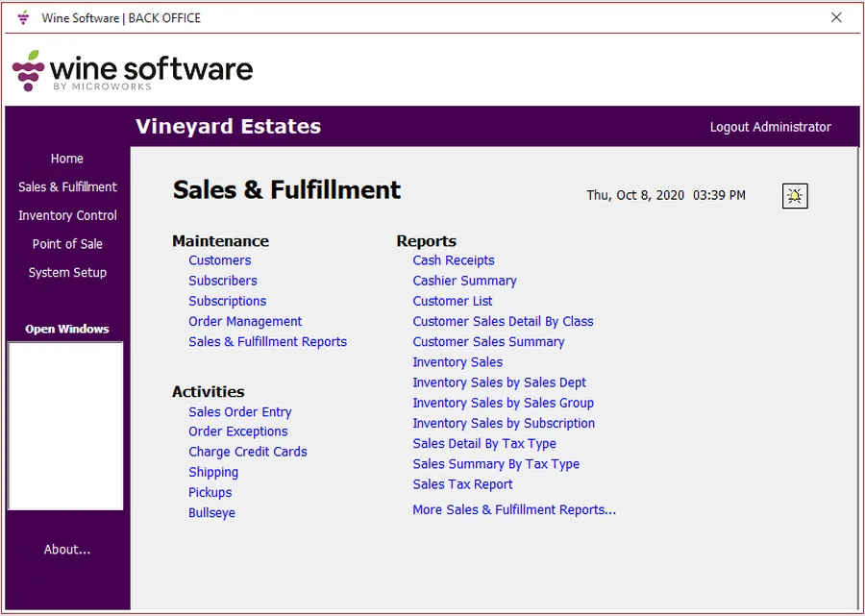Click the Wine Software grape logo
The image size is (865, 616).
pyautogui.click(x=28, y=70)
